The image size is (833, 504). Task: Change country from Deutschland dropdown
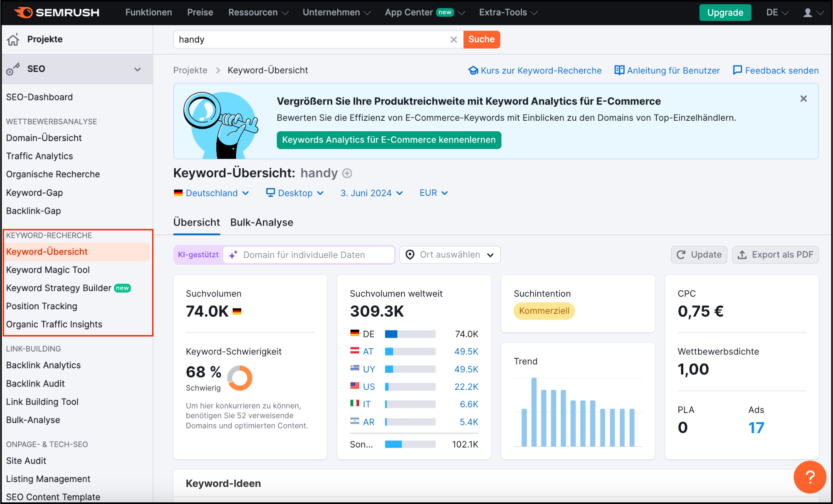coord(211,193)
